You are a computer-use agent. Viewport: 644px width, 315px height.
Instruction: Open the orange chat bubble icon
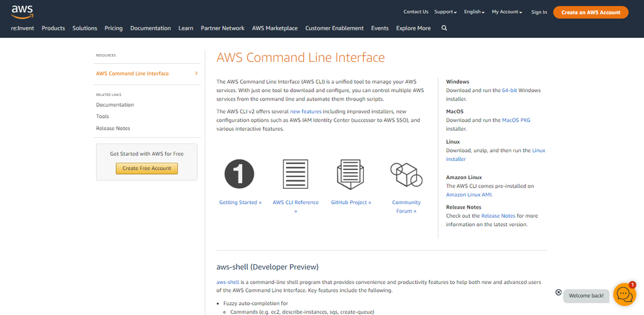point(624,294)
